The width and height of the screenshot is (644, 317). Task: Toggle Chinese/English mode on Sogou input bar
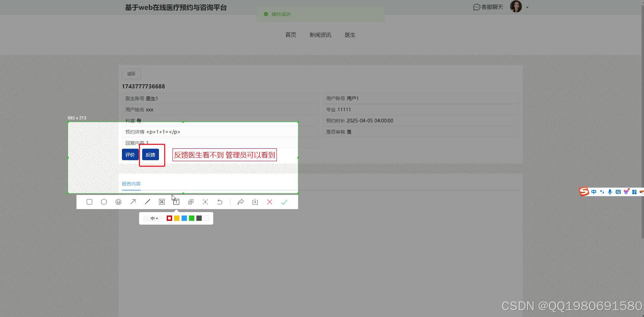(594, 192)
